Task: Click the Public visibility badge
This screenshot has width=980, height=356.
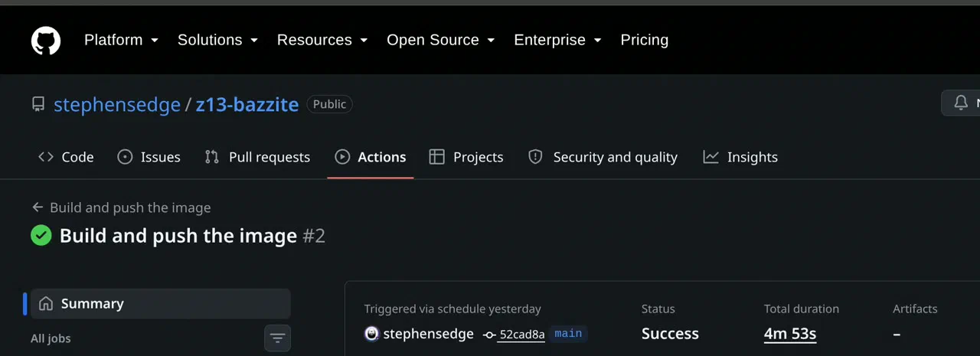Action: pyautogui.click(x=329, y=104)
